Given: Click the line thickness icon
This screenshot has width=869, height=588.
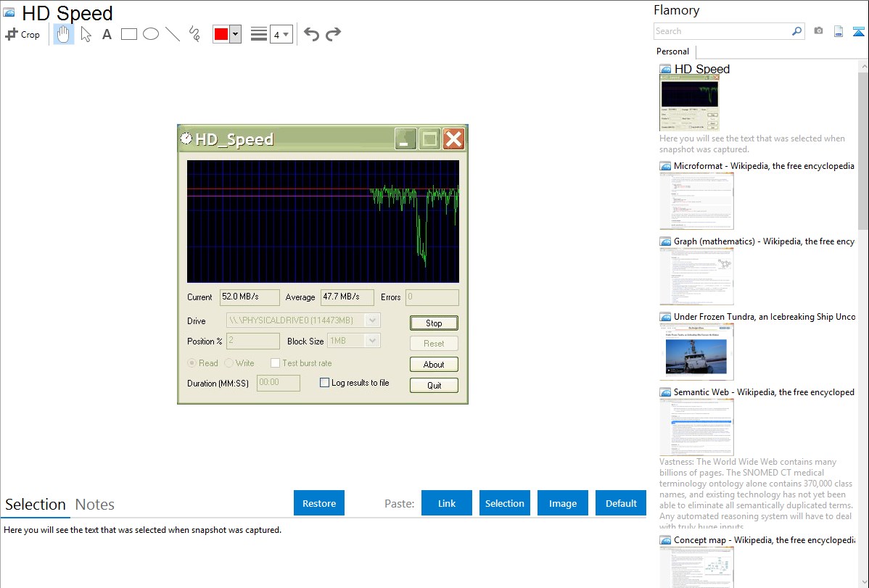Looking at the screenshot, I should pyautogui.click(x=259, y=34).
